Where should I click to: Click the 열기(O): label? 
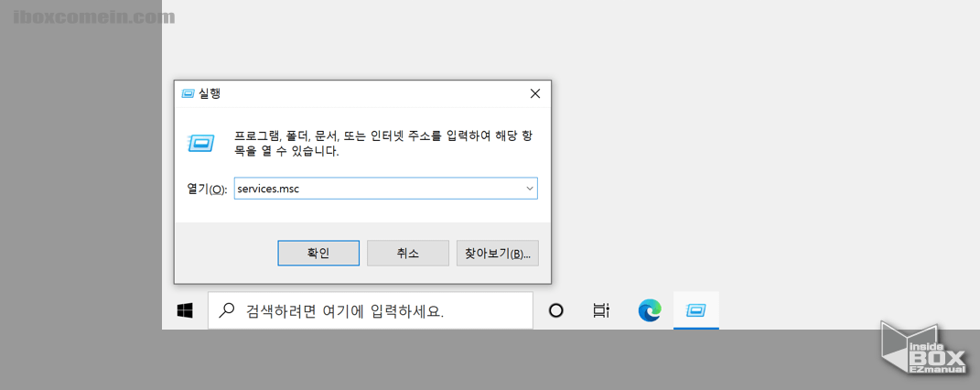[x=207, y=189]
